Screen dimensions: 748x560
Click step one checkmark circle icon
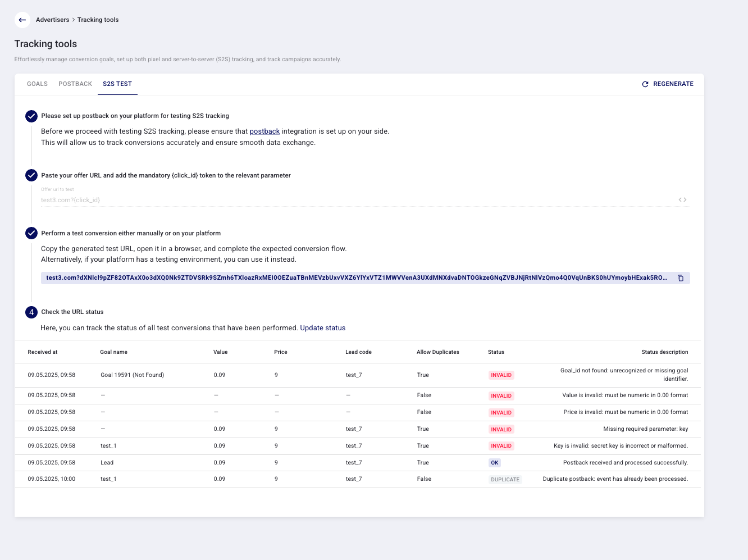(x=31, y=116)
